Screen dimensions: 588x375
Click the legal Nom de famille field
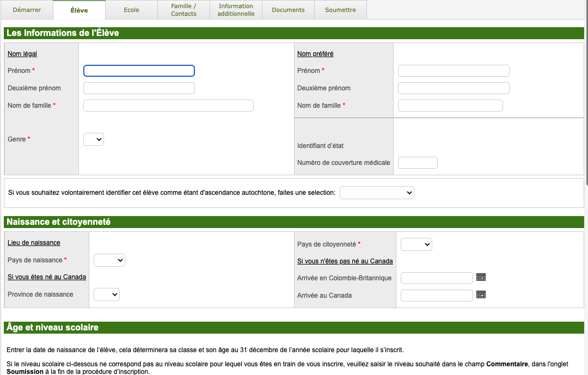[x=168, y=106]
